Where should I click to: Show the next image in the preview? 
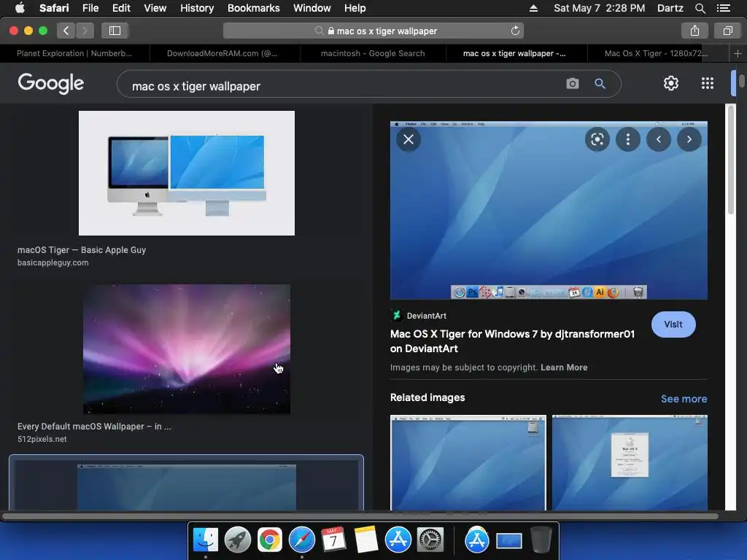[x=689, y=139]
